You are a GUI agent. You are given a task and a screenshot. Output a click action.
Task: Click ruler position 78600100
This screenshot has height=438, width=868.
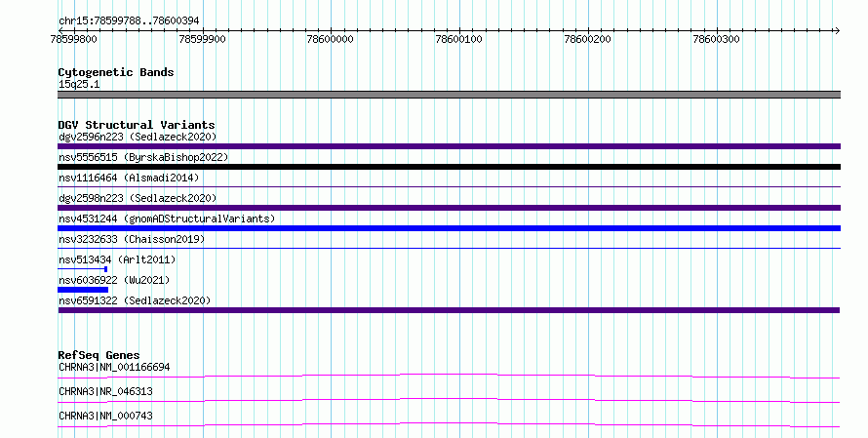coord(459,39)
